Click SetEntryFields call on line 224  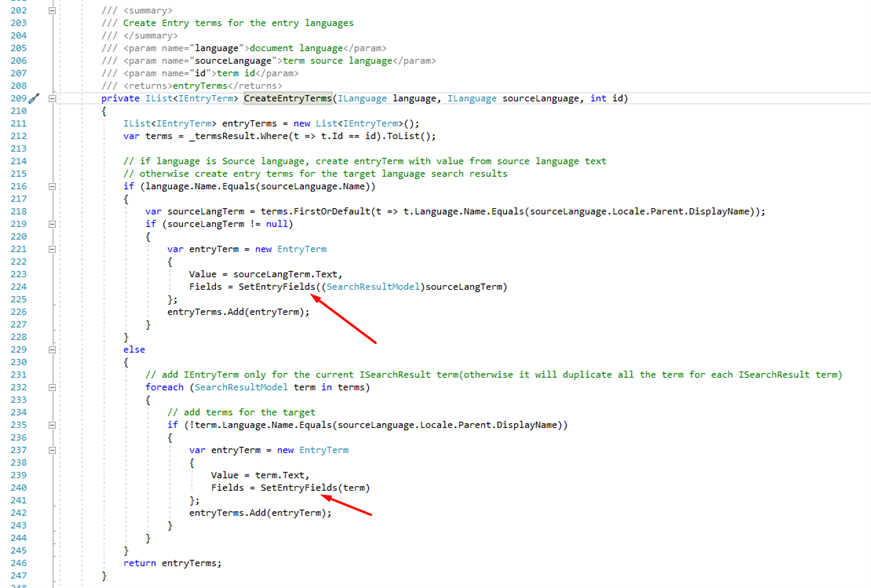click(x=277, y=287)
